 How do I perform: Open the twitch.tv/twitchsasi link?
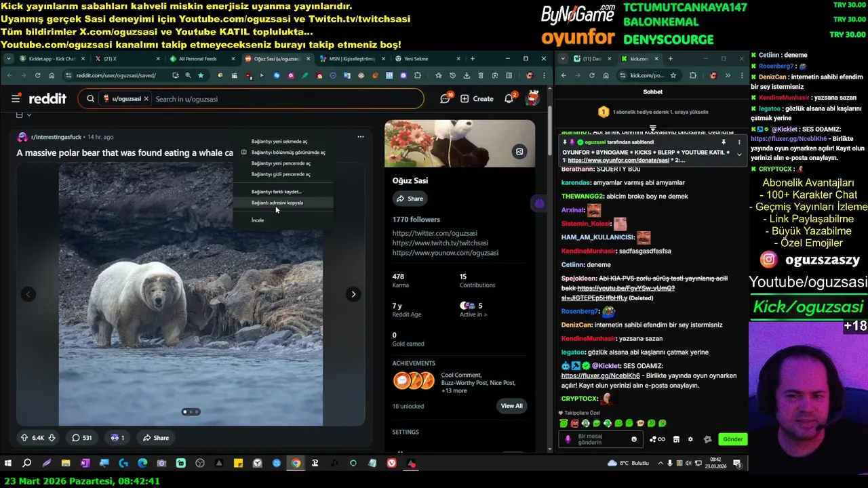pos(440,243)
